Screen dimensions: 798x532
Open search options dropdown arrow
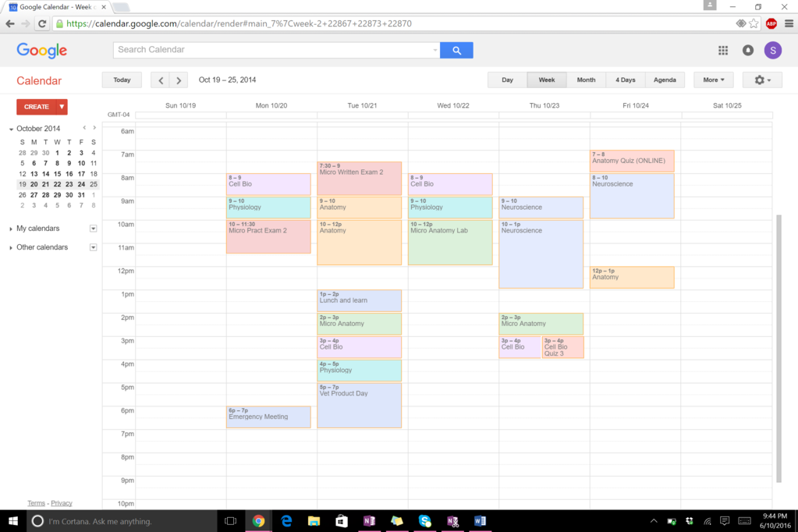click(x=434, y=50)
